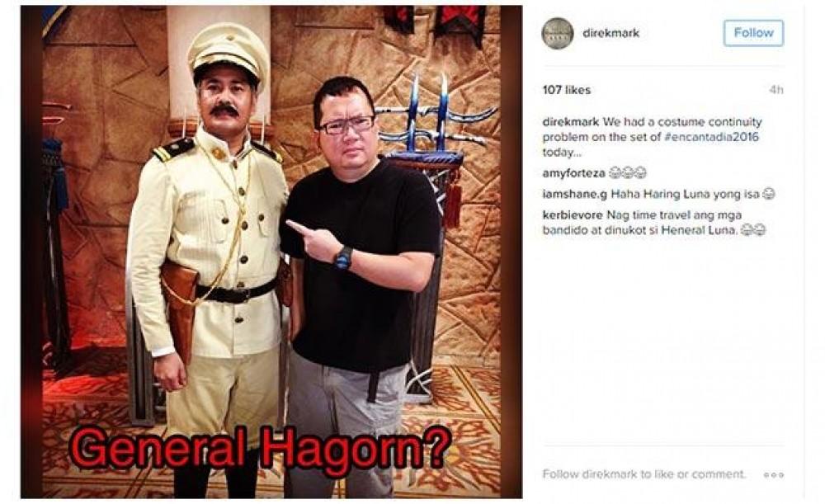The width and height of the screenshot is (825, 504).
Task: Click direkmark name in the caption
Action: click(x=570, y=121)
